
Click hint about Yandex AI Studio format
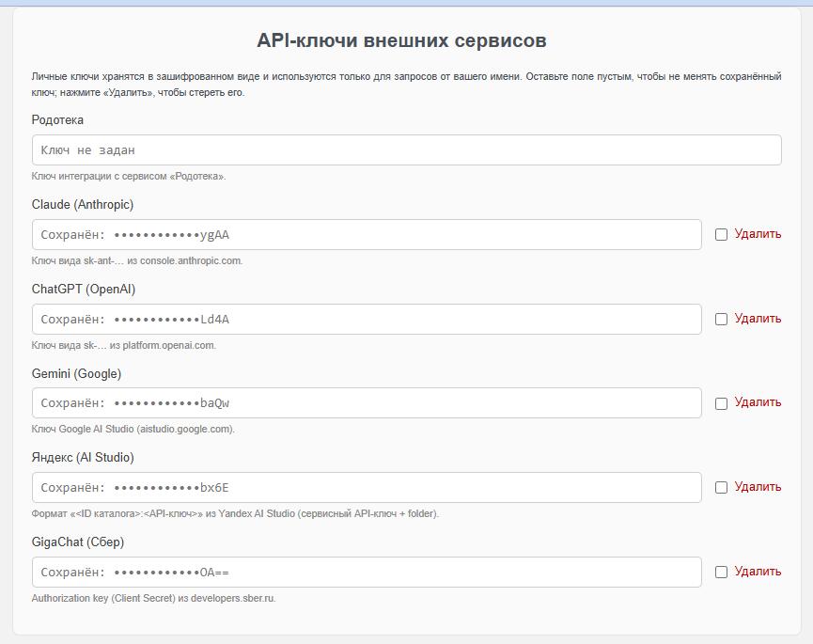(x=235, y=514)
